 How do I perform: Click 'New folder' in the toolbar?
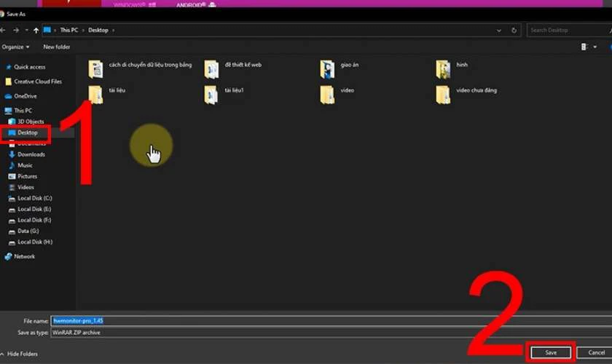tap(57, 47)
